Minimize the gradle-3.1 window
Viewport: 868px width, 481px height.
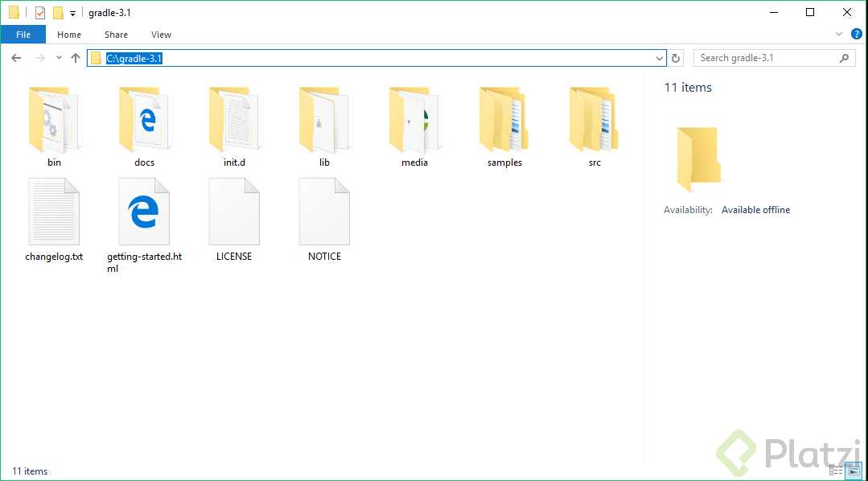click(774, 12)
